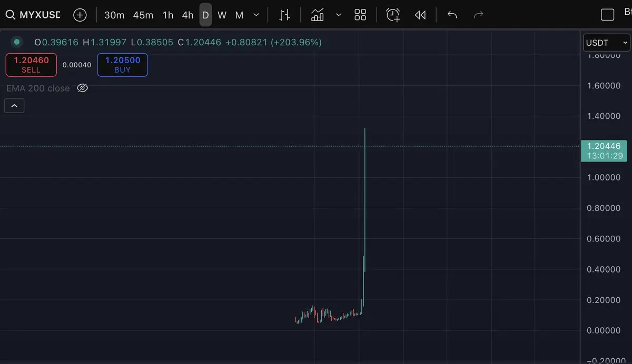Start bar replay with rewind icon
Image resolution: width=632 pixels, height=364 pixels.
(420, 15)
